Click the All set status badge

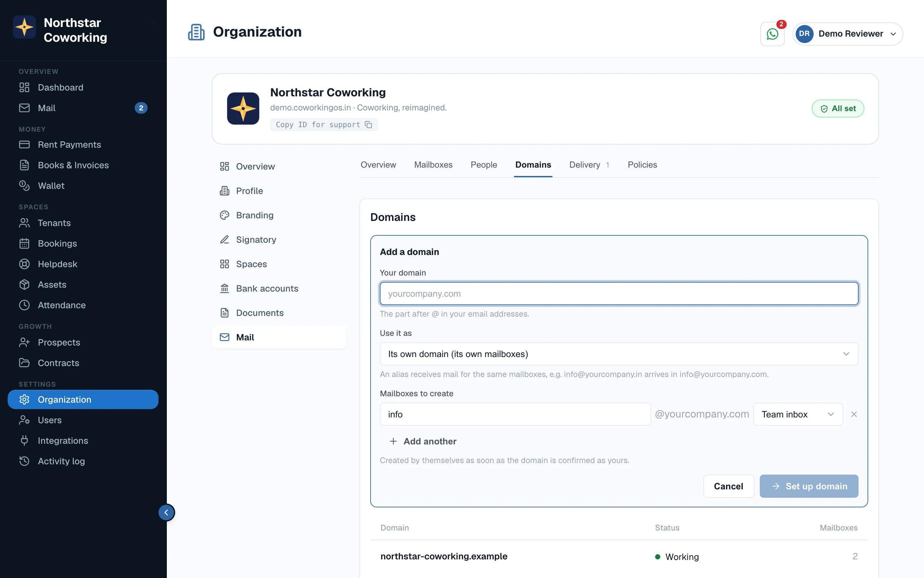[x=837, y=109]
